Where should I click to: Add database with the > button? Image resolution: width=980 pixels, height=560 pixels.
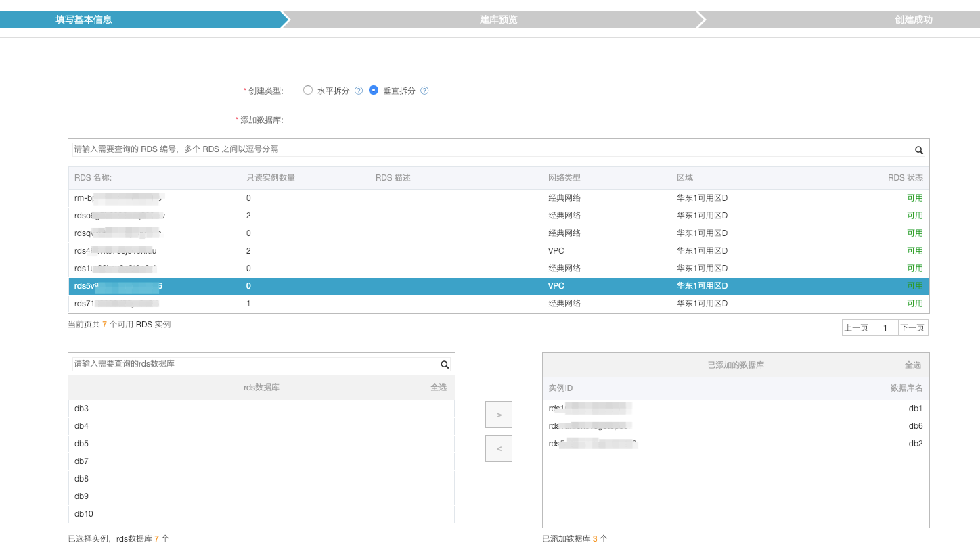click(x=499, y=415)
